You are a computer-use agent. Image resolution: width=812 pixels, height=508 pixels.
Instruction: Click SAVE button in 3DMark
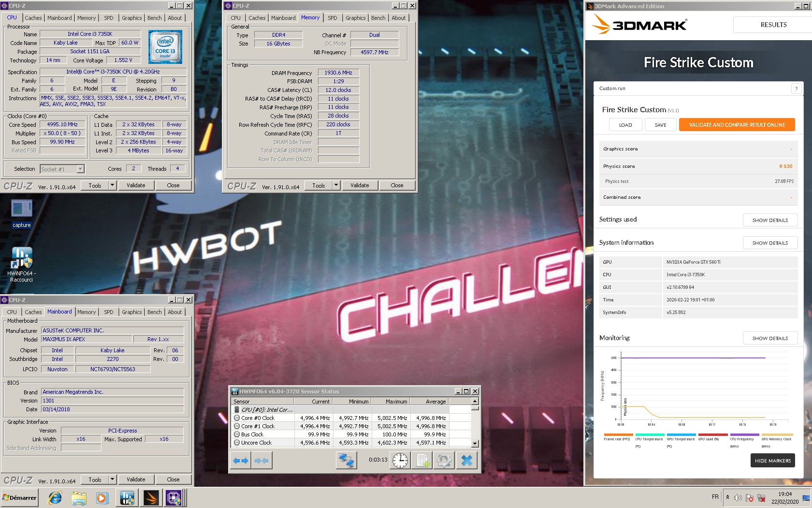coord(660,125)
